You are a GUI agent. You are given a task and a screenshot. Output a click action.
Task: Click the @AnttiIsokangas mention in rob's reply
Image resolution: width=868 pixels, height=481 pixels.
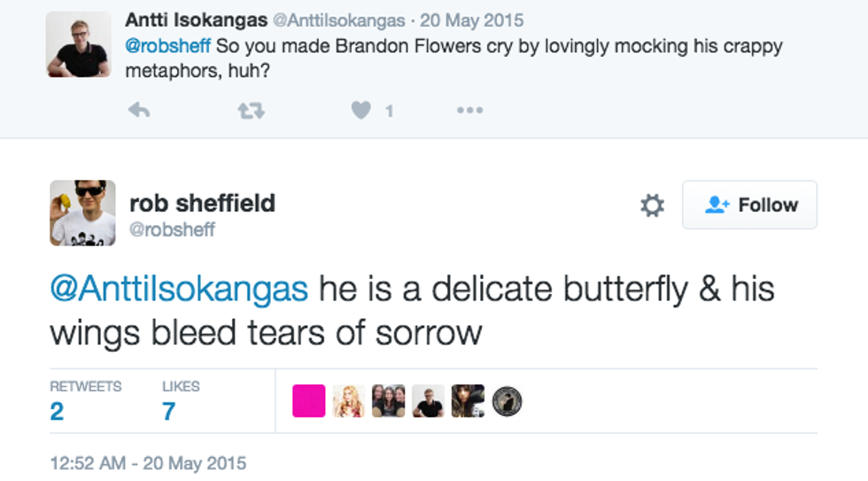click(179, 288)
